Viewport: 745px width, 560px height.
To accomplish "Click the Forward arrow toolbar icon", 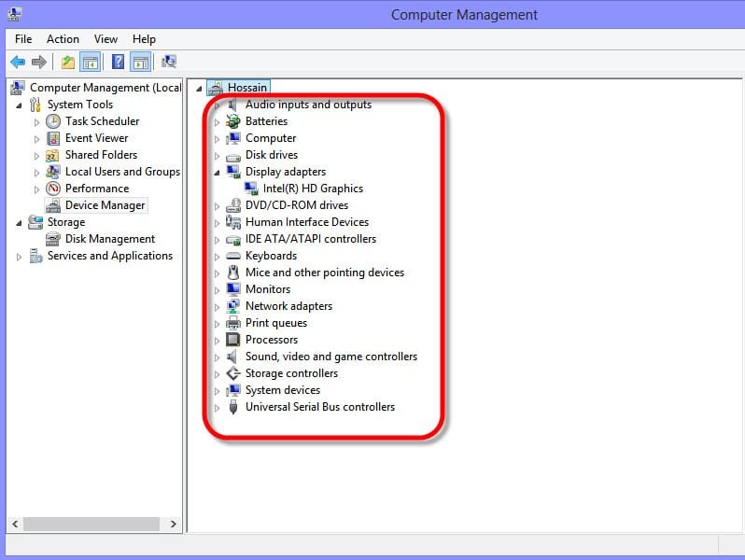I will click(39, 62).
